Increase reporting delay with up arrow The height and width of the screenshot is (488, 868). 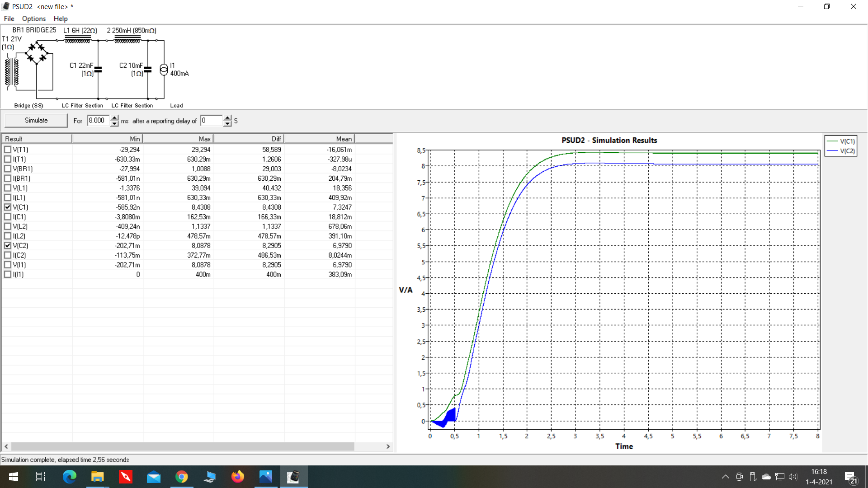pyautogui.click(x=227, y=118)
